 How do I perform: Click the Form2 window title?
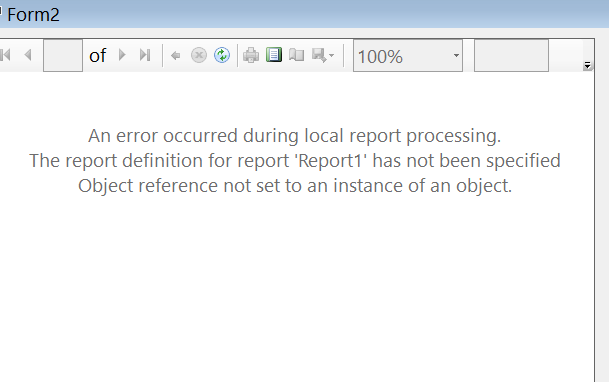[33, 15]
